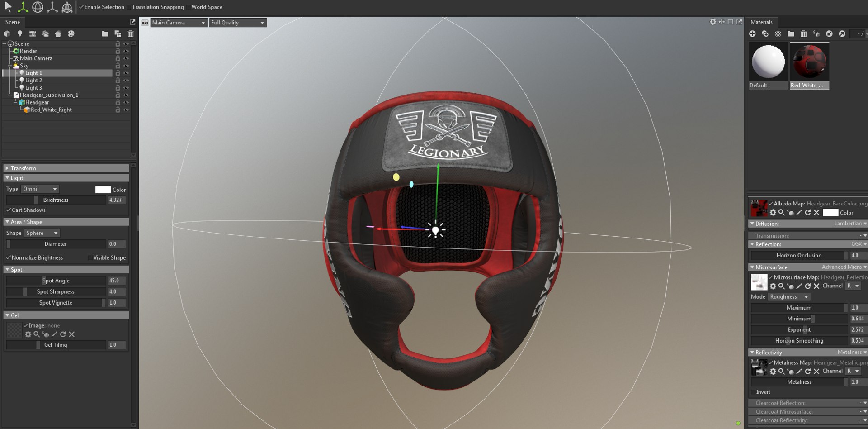Open the Microsurface Channel R dropdown
The height and width of the screenshot is (429, 868).
(x=853, y=286)
